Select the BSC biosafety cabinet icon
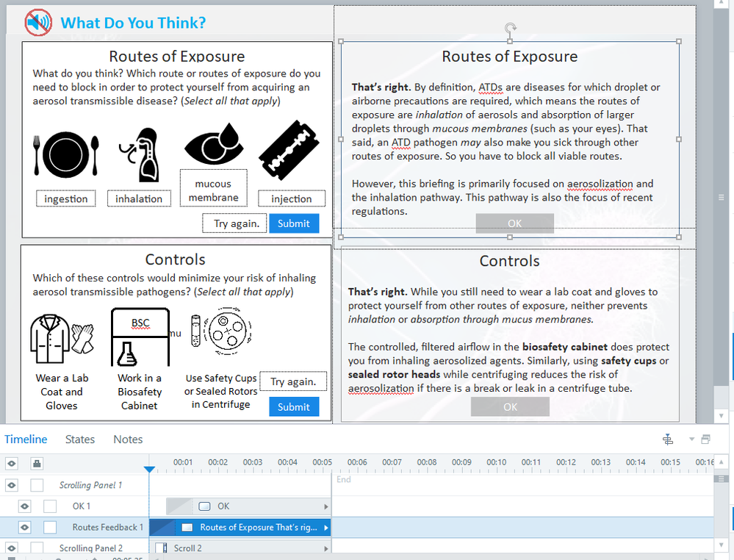 (x=140, y=337)
